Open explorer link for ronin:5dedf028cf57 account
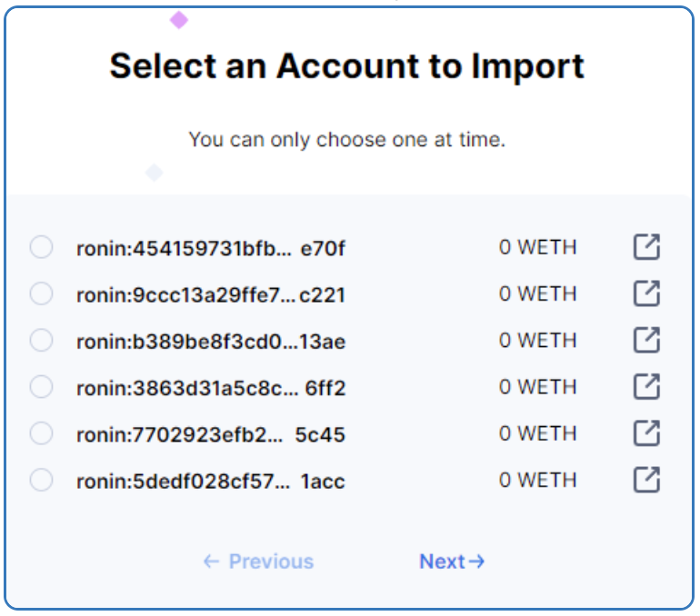The image size is (700, 616). [x=646, y=480]
